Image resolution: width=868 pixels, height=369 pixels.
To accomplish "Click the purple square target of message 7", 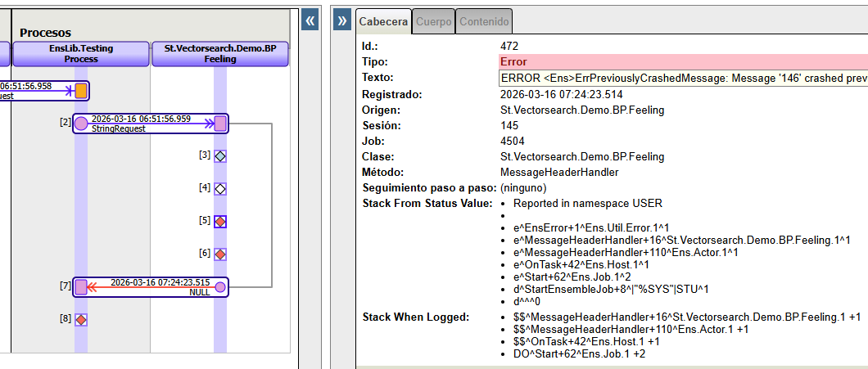I will point(81,287).
